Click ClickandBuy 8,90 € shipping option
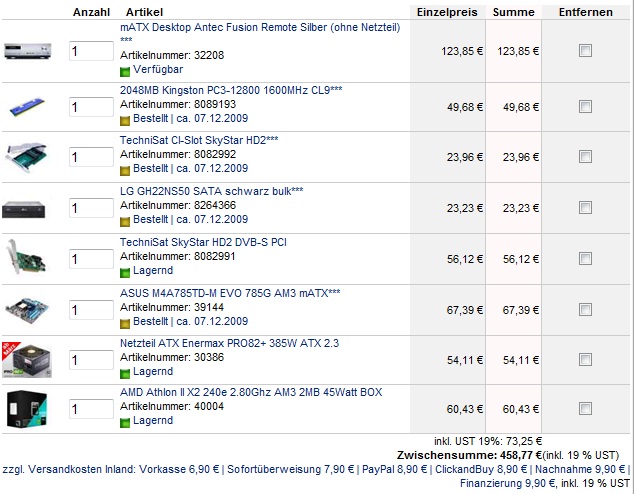634x494 pixels. pos(481,469)
